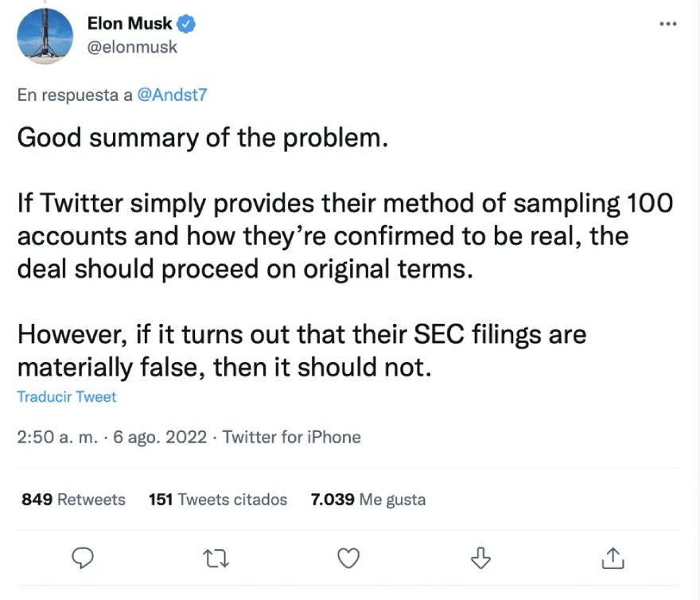This screenshot has width=700, height=600.
Task: Open the @elonmusk handle link
Action: (x=132, y=47)
